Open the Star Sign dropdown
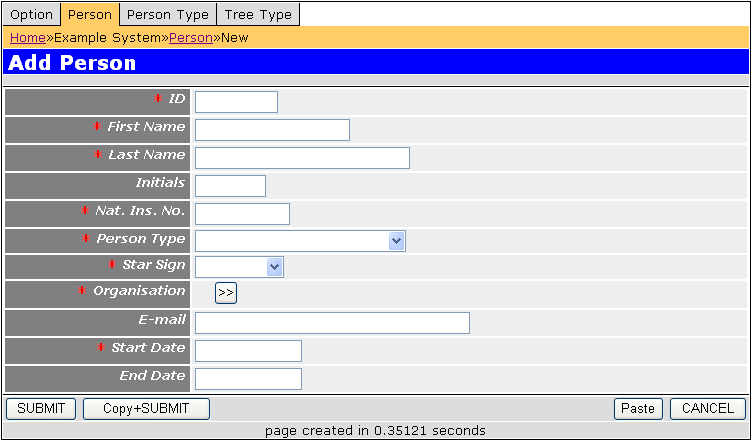 coord(239,267)
